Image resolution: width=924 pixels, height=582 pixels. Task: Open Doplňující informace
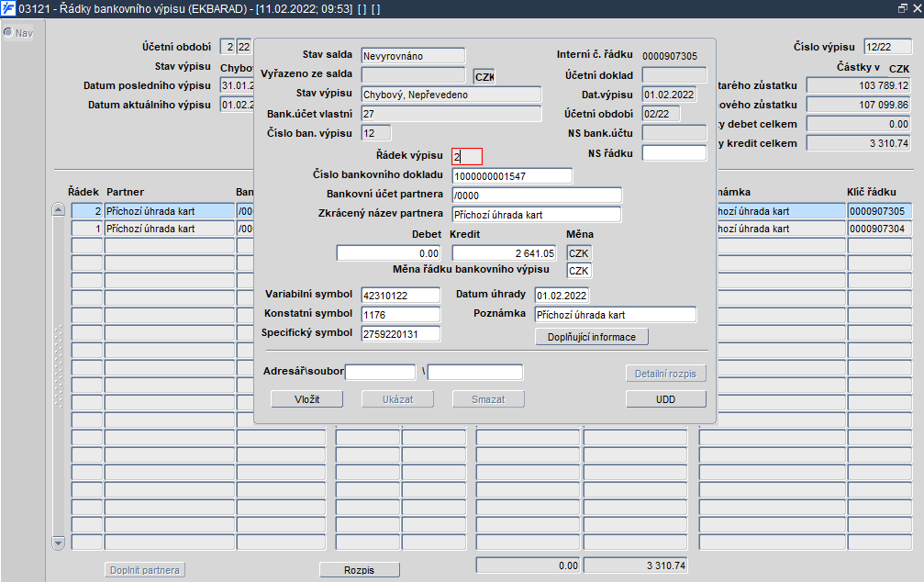point(591,337)
